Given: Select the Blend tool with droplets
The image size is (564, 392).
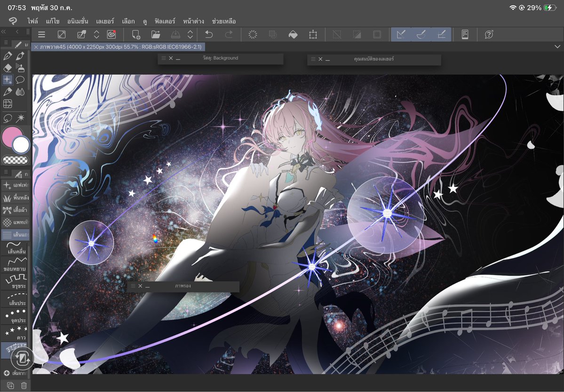Looking at the screenshot, I should tap(20, 92).
